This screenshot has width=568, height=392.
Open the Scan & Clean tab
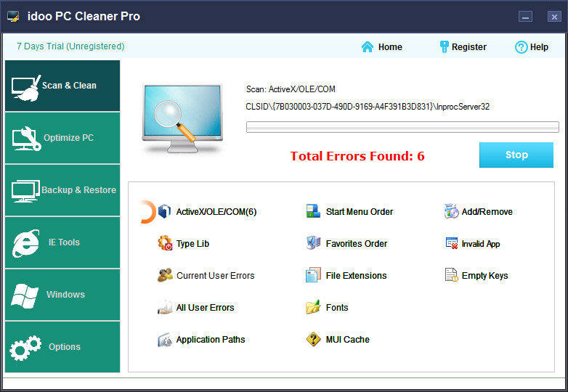[62, 86]
